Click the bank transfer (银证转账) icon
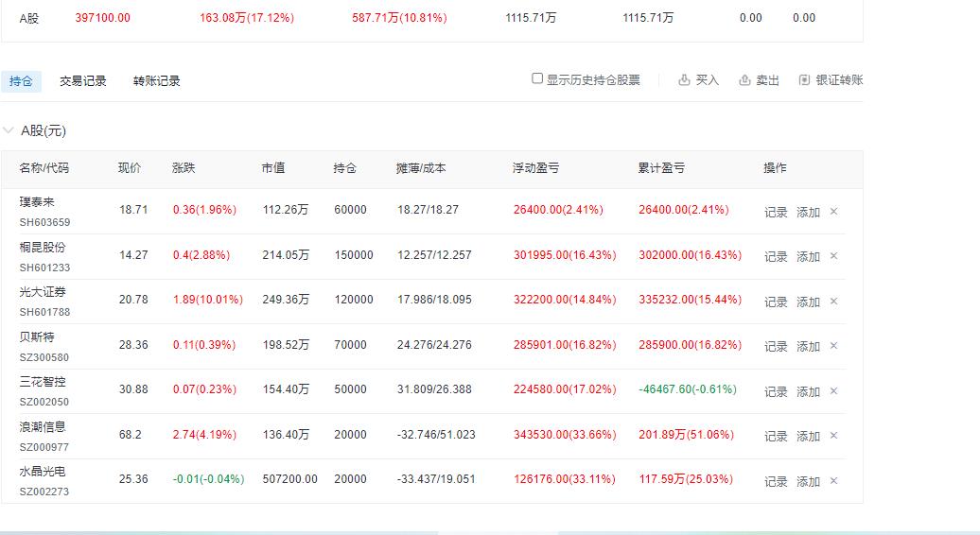This screenshot has width=980, height=535. 804,80
